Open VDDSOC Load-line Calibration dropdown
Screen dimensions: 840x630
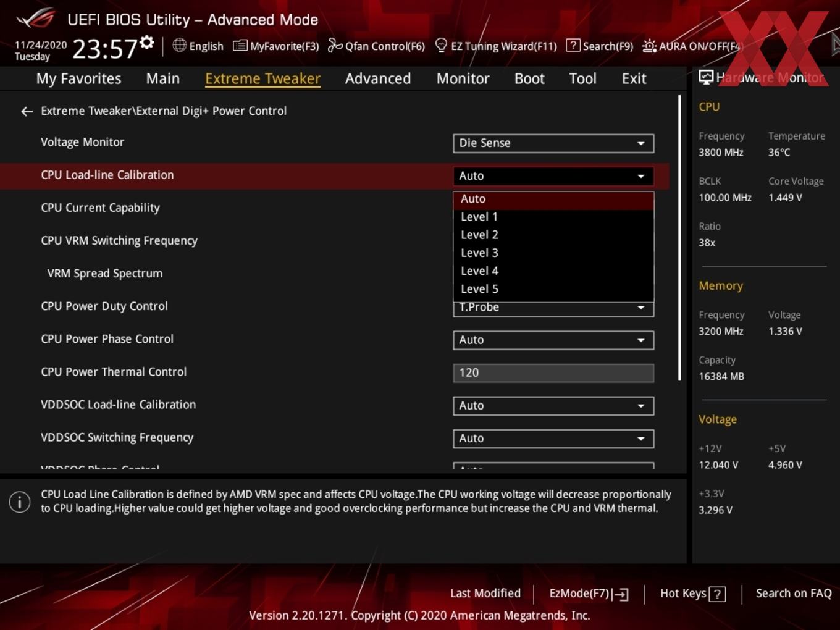point(553,406)
